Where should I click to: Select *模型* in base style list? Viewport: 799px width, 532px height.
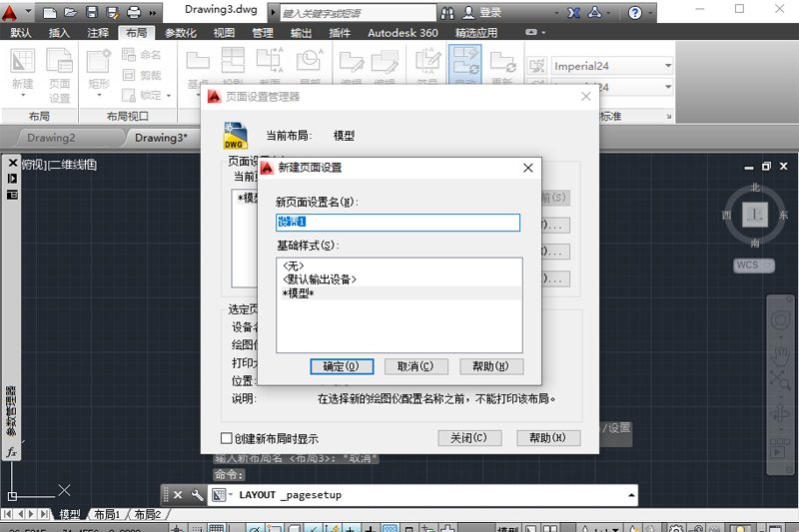(400, 293)
